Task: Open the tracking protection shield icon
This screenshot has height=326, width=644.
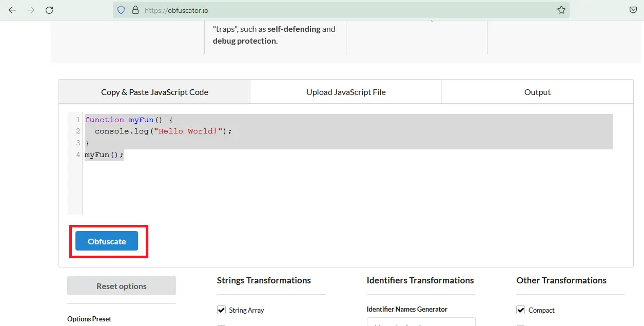Action: [121, 10]
